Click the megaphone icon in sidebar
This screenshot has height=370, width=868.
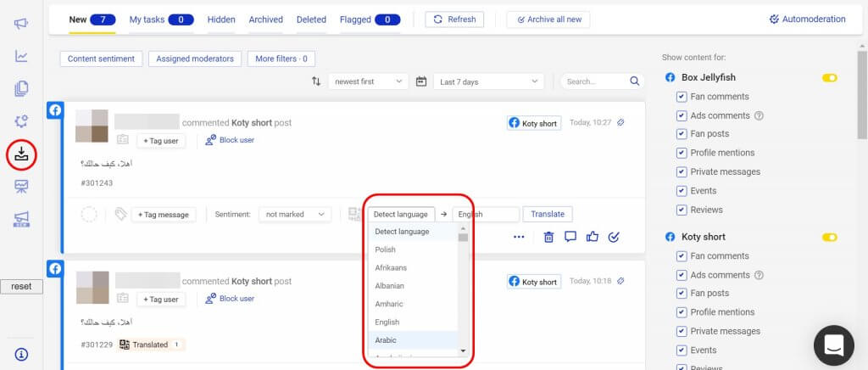tap(21, 23)
